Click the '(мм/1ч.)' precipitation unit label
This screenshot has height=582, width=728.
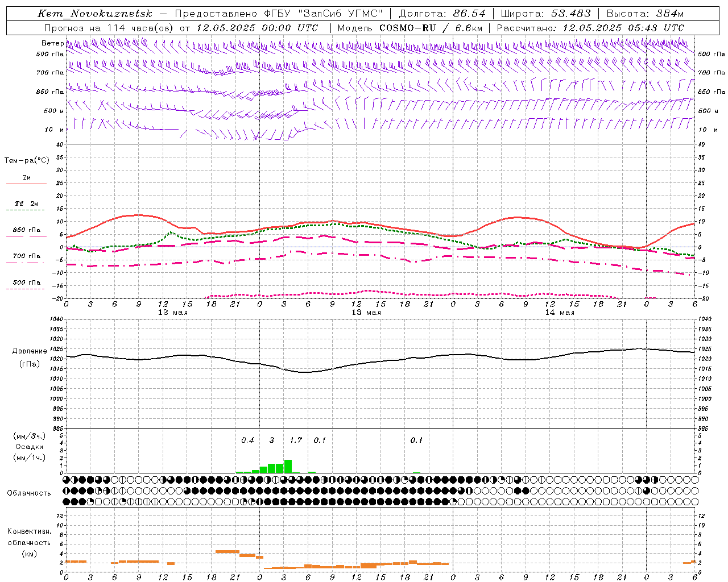pos(29,458)
